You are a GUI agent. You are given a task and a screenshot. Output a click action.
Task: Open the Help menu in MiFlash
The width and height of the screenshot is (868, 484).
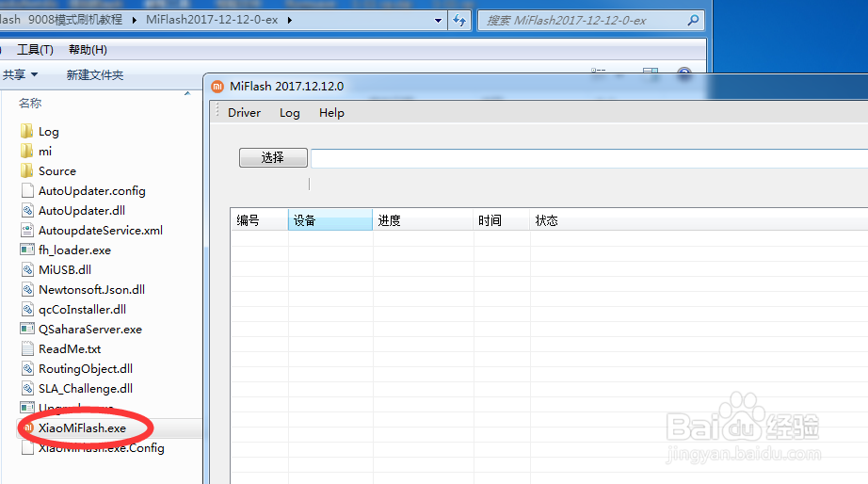331,112
